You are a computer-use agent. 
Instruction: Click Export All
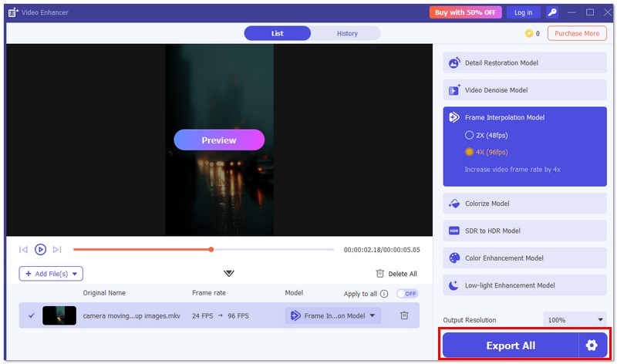pos(511,345)
